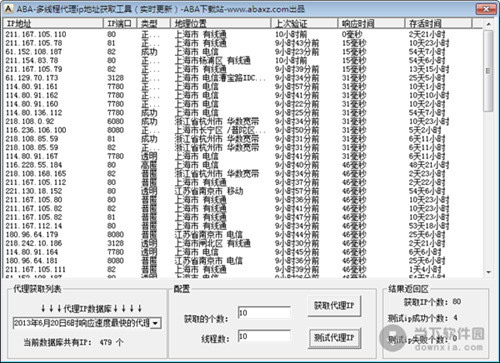Click location cell 上海市杨浦区 有线通
Screen dimensions: 500x363
(x=213, y=60)
